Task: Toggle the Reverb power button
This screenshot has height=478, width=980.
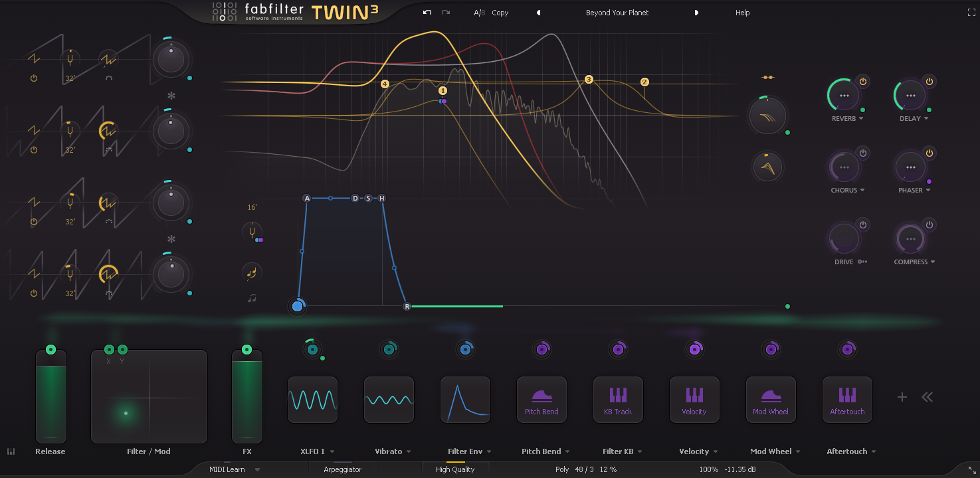Action: (862, 82)
